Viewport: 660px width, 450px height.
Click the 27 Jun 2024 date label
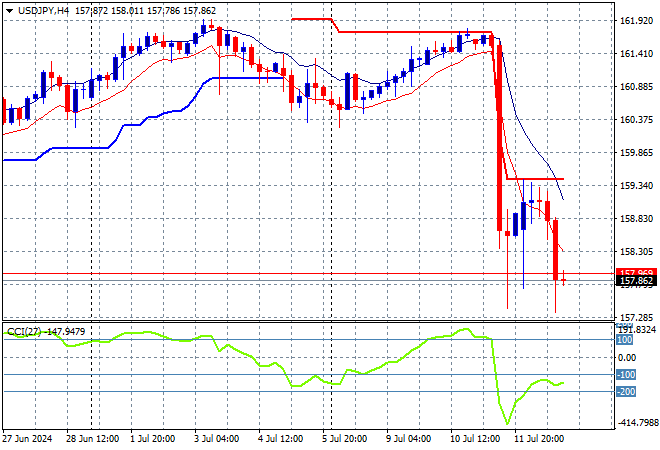click(x=27, y=439)
